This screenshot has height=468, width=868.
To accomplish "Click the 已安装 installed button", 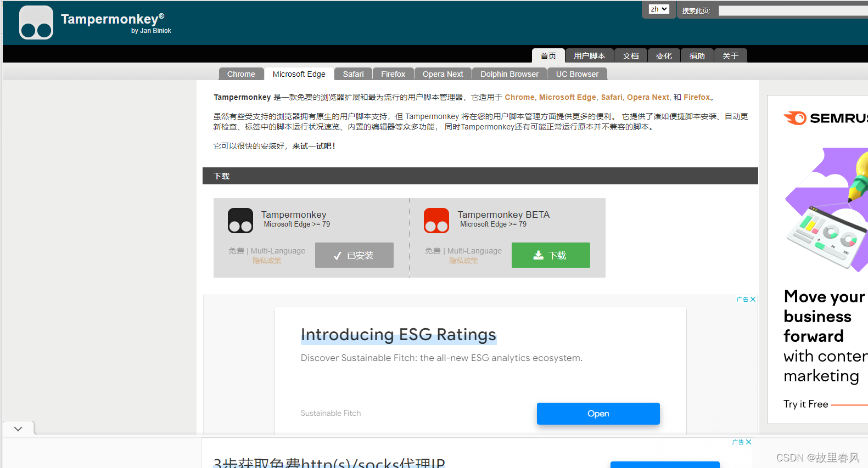I will point(354,255).
